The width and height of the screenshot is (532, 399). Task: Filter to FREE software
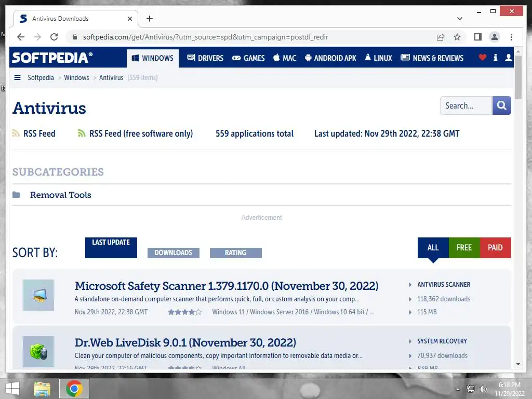pos(464,248)
